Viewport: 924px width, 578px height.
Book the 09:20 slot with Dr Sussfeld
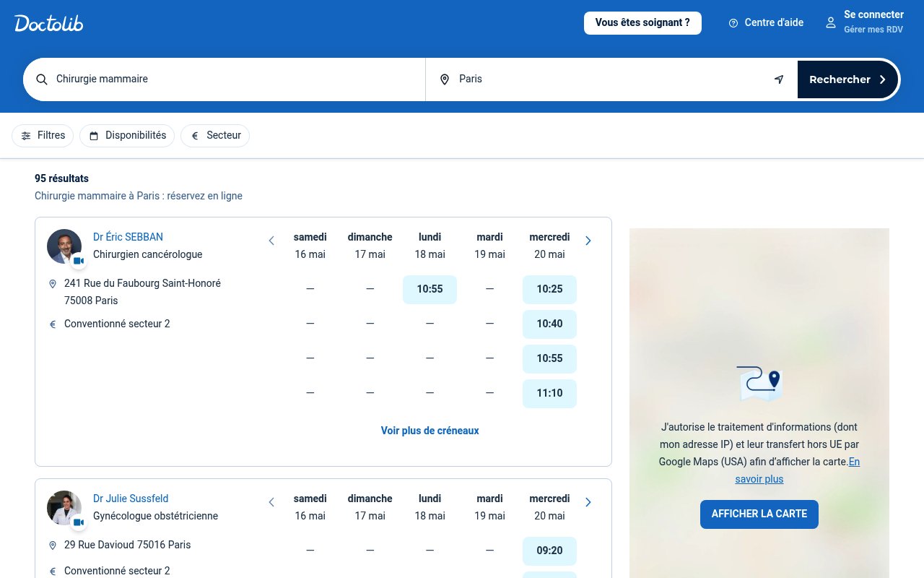pyautogui.click(x=549, y=551)
